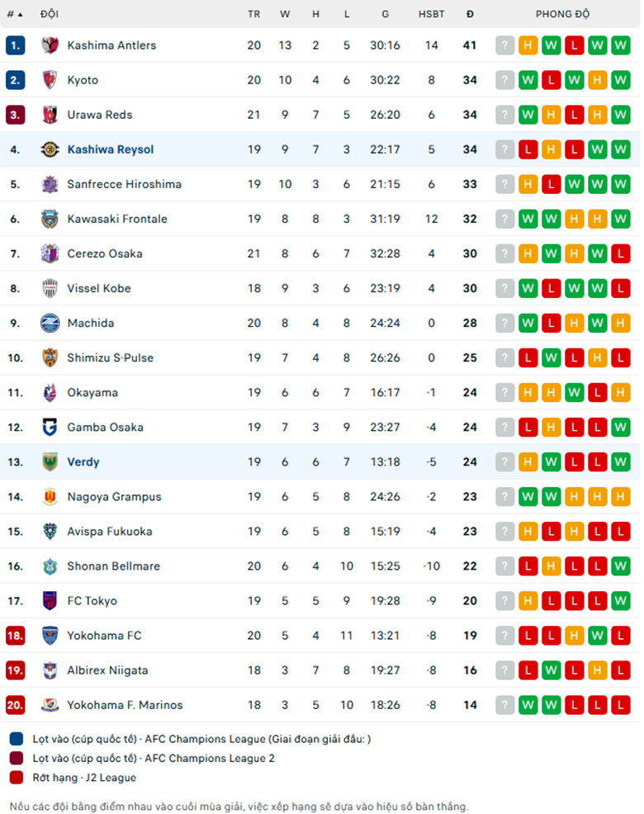Click Kyoto's upcoming match question-mark badge
The width and height of the screenshot is (644, 814).
point(504,80)
